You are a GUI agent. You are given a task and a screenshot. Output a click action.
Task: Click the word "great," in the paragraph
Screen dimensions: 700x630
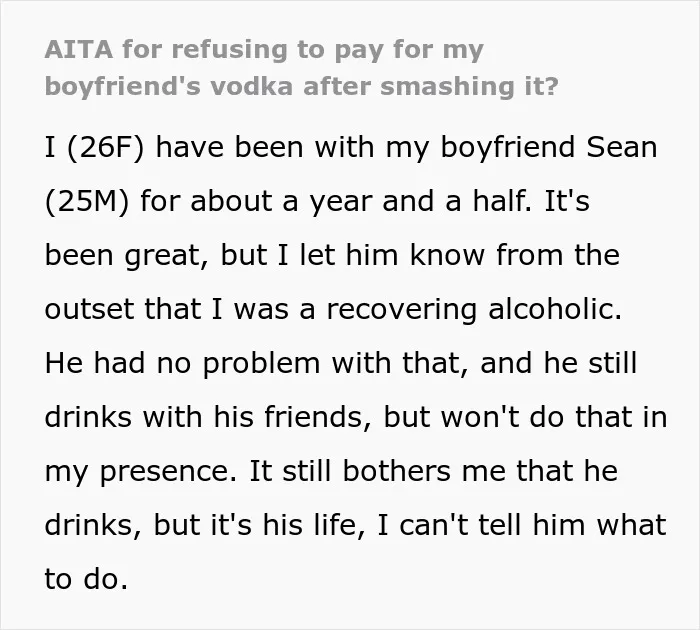[166, 256]
